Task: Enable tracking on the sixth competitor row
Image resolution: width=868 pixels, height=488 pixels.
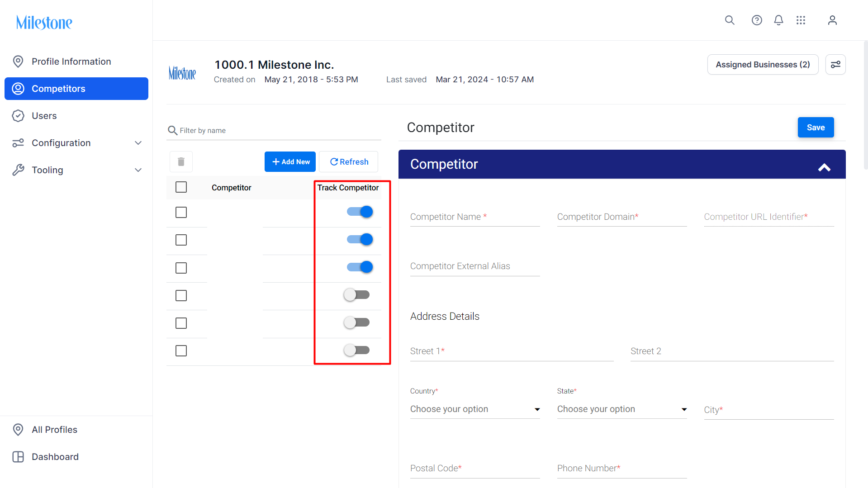Action: [x=356, y=350]
